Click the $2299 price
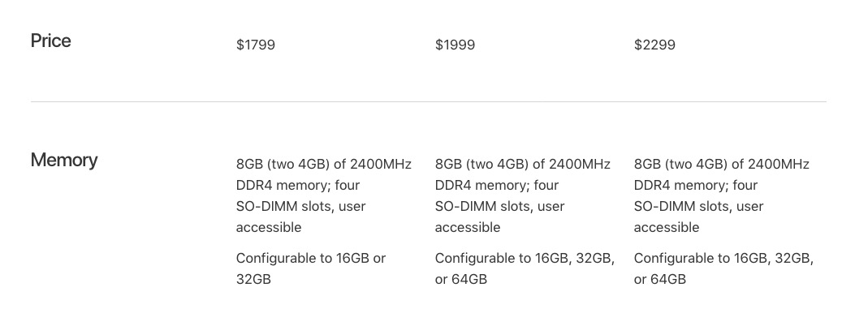Viewport: 868px width, 326px height. click(654, 45)
